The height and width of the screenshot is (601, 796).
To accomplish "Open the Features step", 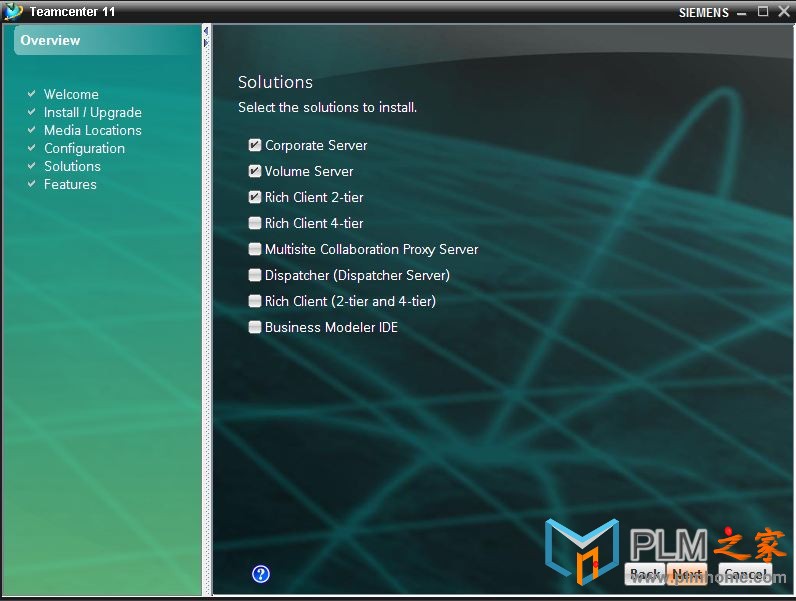I will tap(70, 184).
